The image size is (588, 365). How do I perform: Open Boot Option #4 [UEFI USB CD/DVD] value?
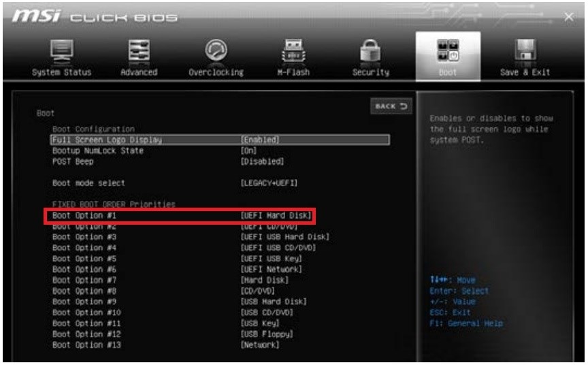pyautogui.click(x=278, y=248)
